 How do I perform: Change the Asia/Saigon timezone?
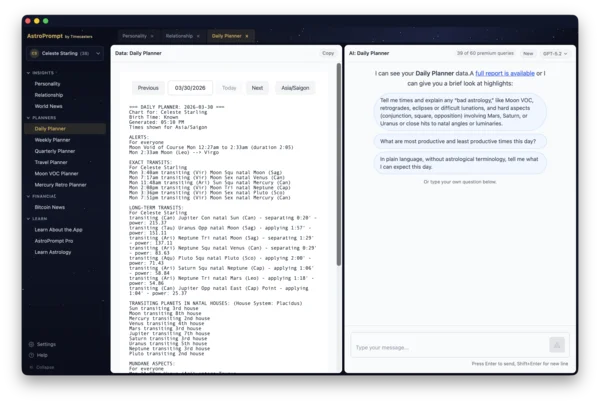pos(295,88)
